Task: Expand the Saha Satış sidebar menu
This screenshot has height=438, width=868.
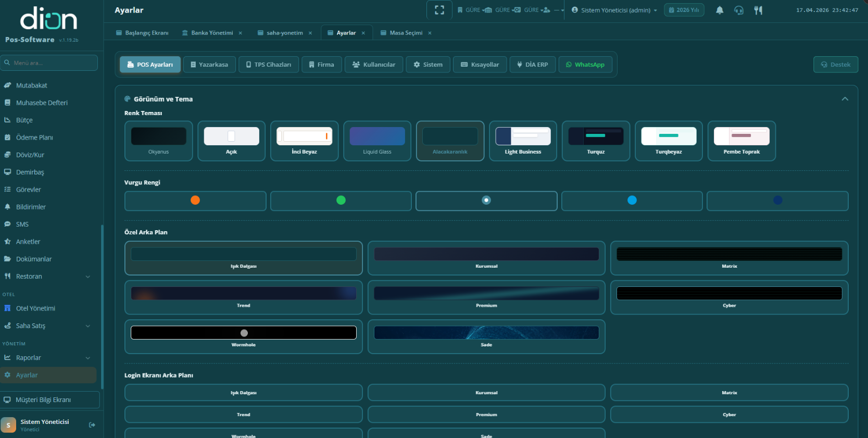Action: (48, 326)
